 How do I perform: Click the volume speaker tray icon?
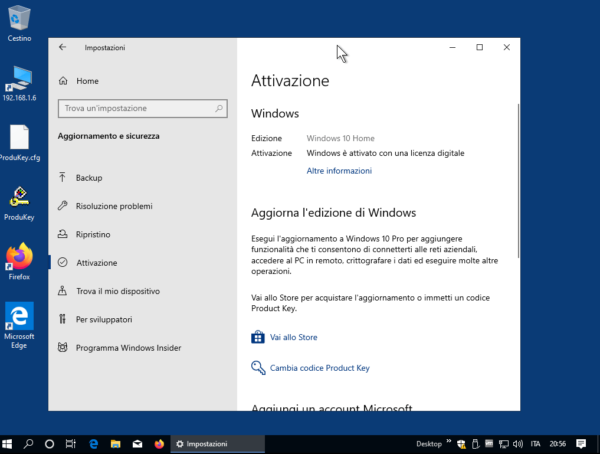[518, 444]
